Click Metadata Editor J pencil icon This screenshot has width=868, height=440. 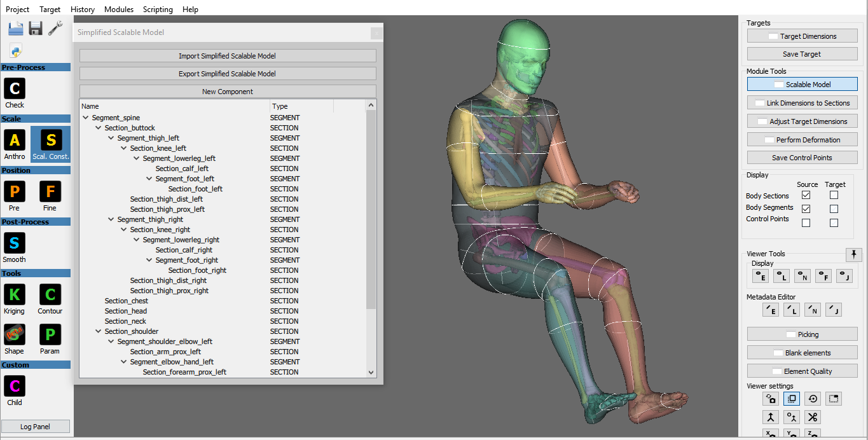click(x=834, y=310)
